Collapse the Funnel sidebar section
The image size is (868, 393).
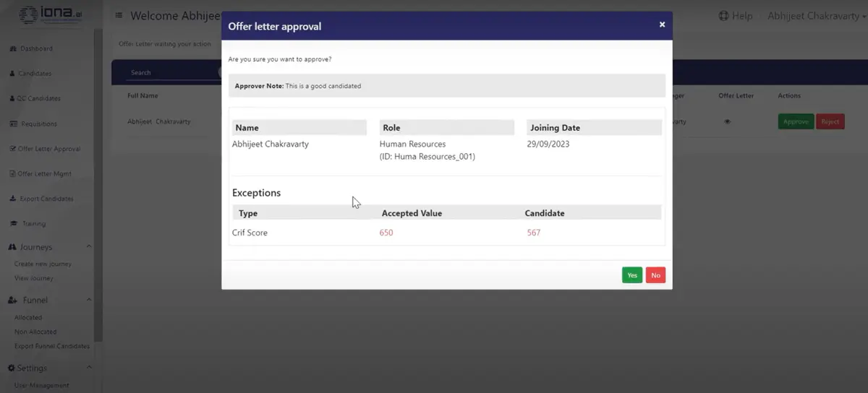[x=89, y=300]
